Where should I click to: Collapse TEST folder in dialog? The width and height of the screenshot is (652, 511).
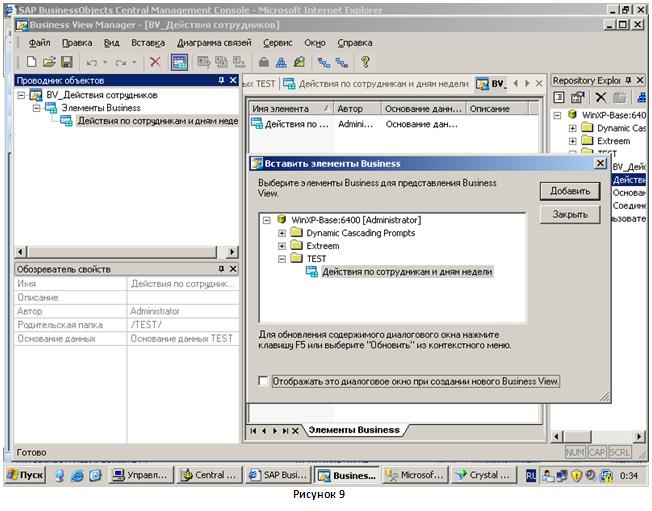pyautogui.click(x=282, y=259)
